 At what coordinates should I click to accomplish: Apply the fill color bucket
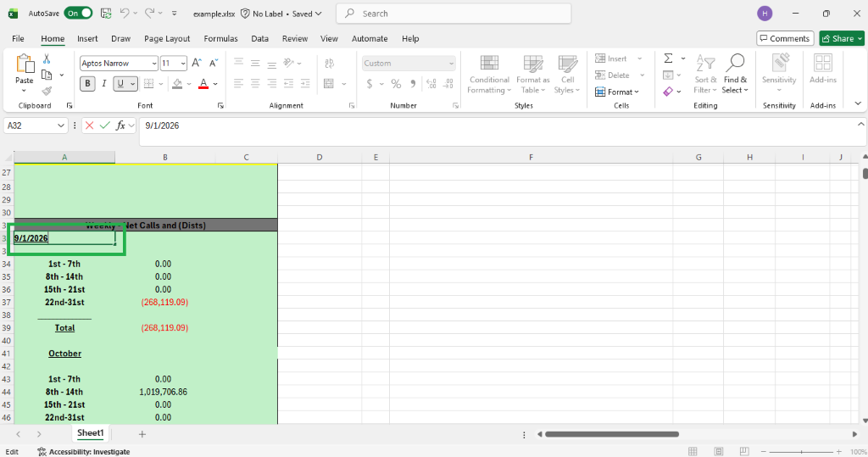point(177,84)
